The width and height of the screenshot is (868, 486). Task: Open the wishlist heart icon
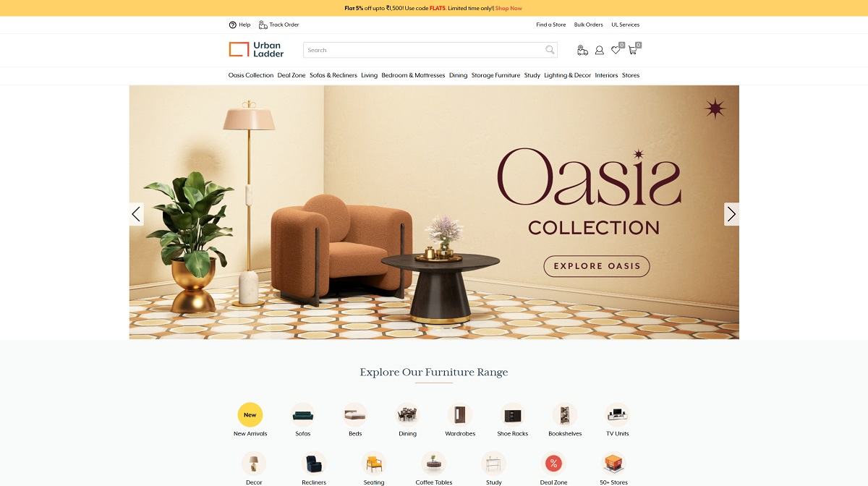pos(616,50)
